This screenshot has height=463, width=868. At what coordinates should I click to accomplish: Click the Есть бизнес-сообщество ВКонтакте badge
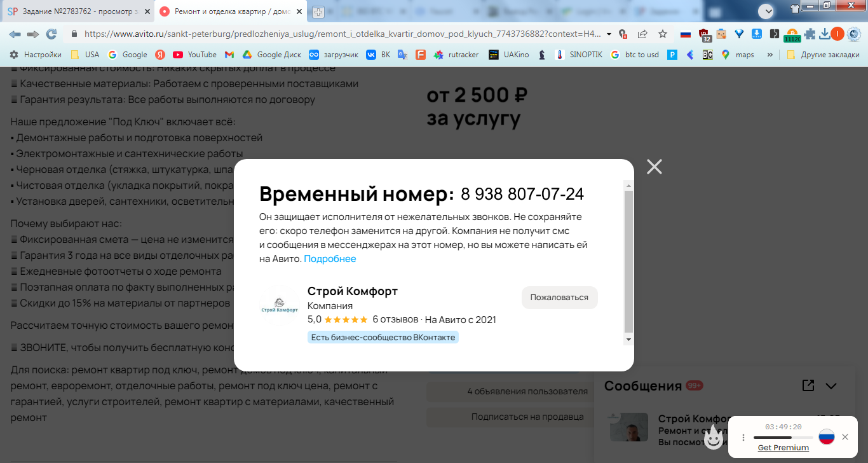(x=383, y=337)
